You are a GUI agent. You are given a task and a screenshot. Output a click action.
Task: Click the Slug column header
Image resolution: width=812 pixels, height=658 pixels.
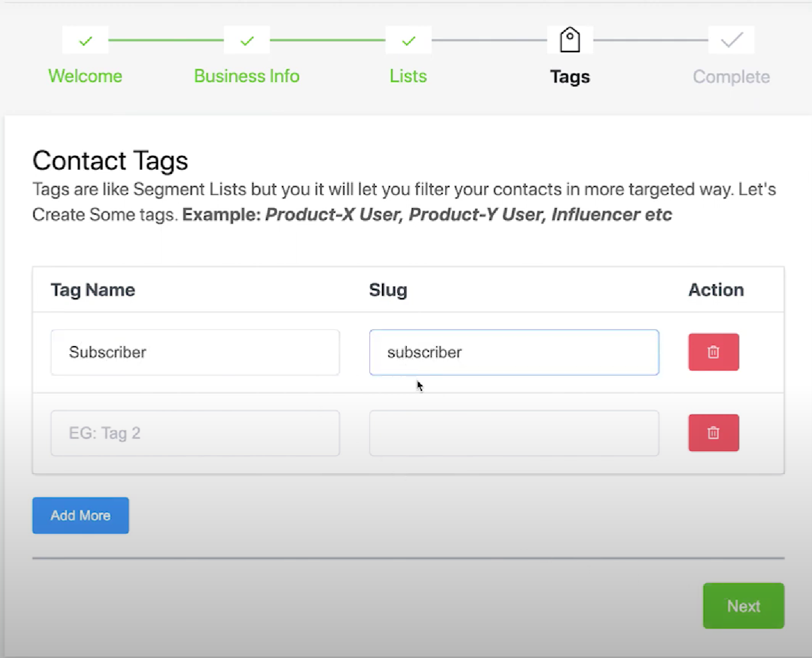[388, 290]
